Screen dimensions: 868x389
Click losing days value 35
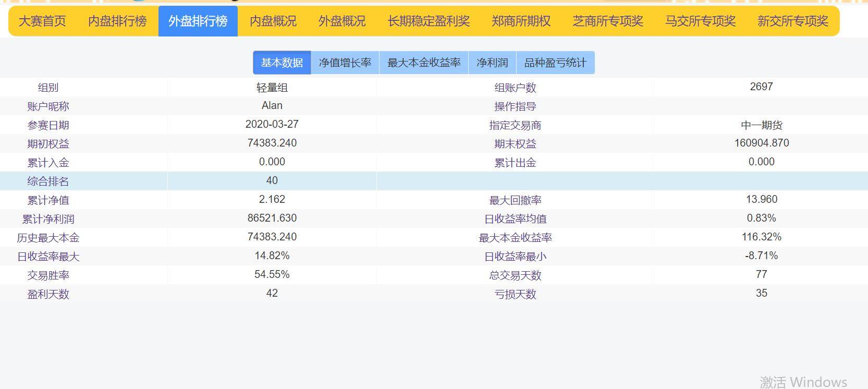pos(761,293)
